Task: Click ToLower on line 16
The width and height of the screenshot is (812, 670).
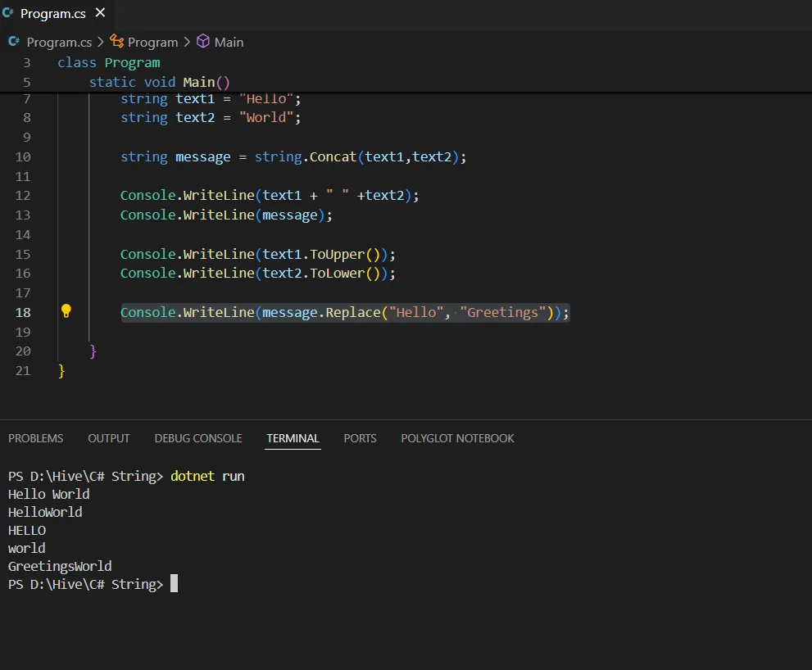Action: 337,274
